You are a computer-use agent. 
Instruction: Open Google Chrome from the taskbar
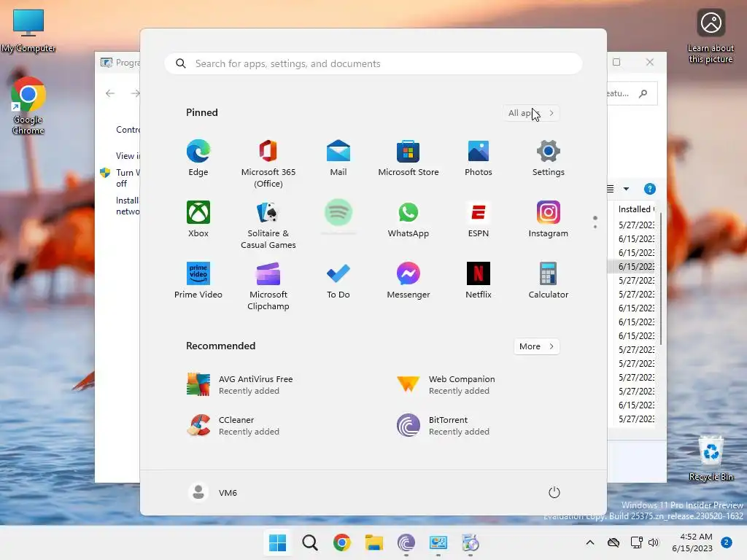[x=341, y=542]
